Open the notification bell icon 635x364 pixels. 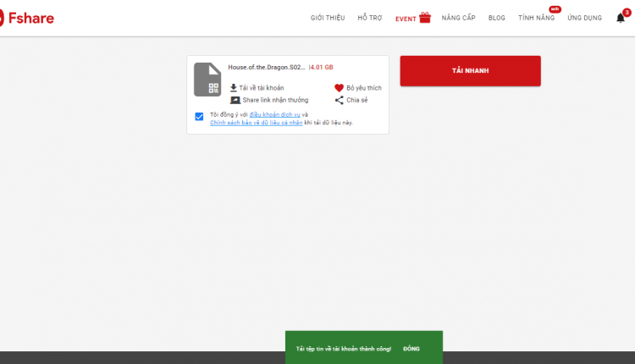coord(620,18)
